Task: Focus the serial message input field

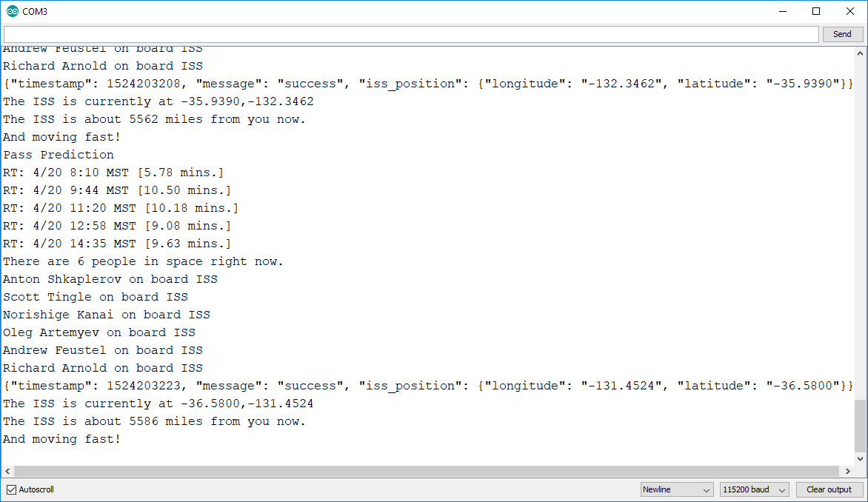Action: click(411, 34)
